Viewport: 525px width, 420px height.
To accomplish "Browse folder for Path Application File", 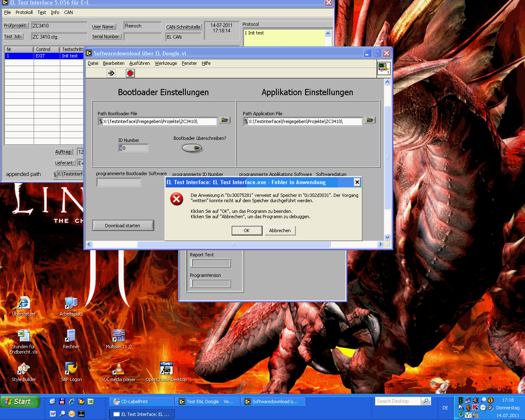I will click(x=370, y=120).
